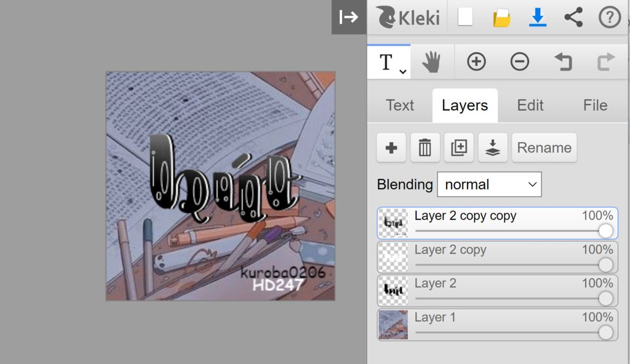630x364 pixels.
Task: Open an image from folder icon
Action: click(x=501, y=18)
